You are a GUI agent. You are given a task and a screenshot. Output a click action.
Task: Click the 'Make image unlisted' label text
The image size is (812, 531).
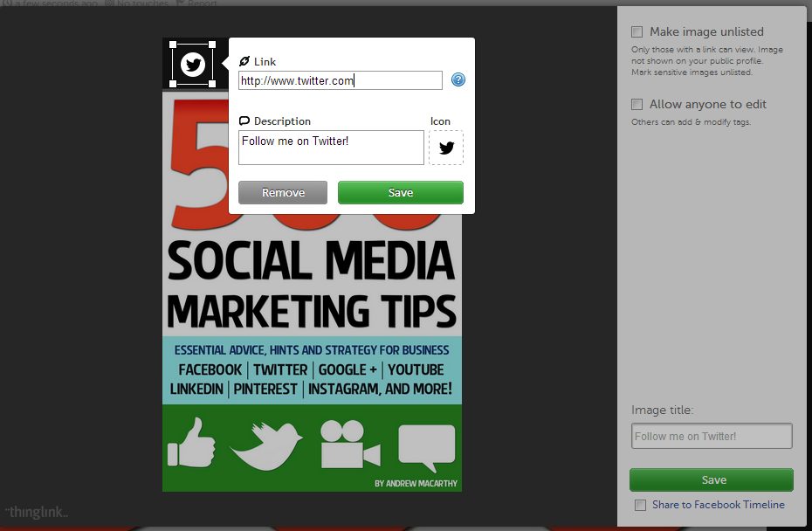[706, 32]
